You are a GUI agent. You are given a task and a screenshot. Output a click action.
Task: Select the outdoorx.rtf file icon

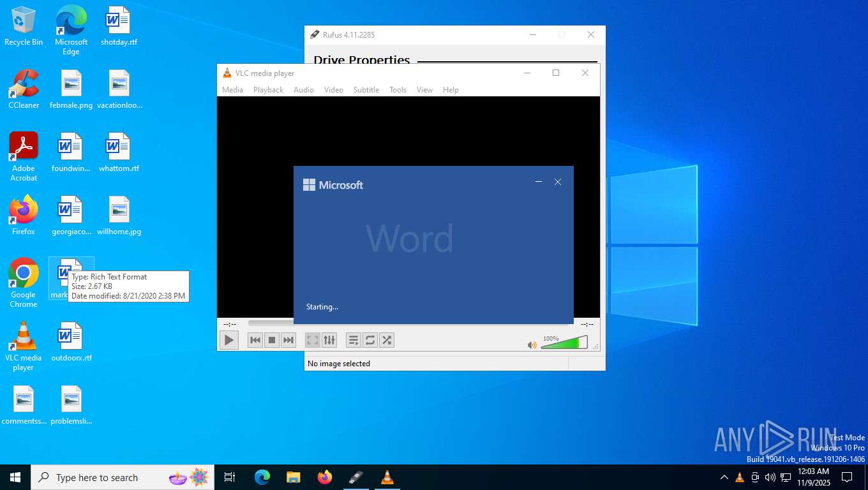pyautogui.click(x=71, y=342)
